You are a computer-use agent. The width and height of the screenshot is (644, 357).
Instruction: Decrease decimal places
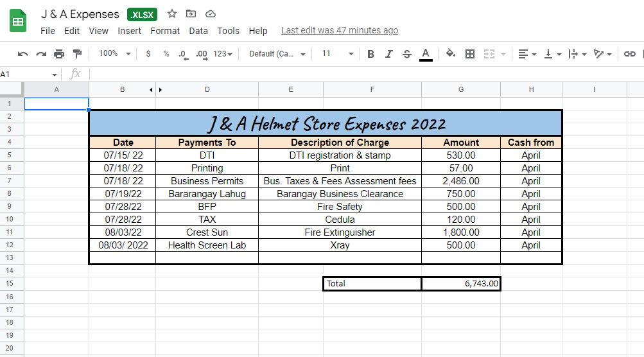(183, 54)
